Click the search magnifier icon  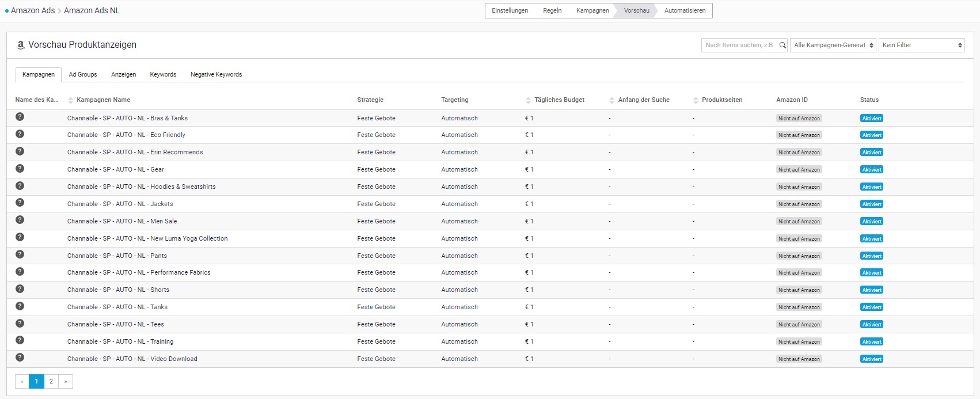pos(783,45)
